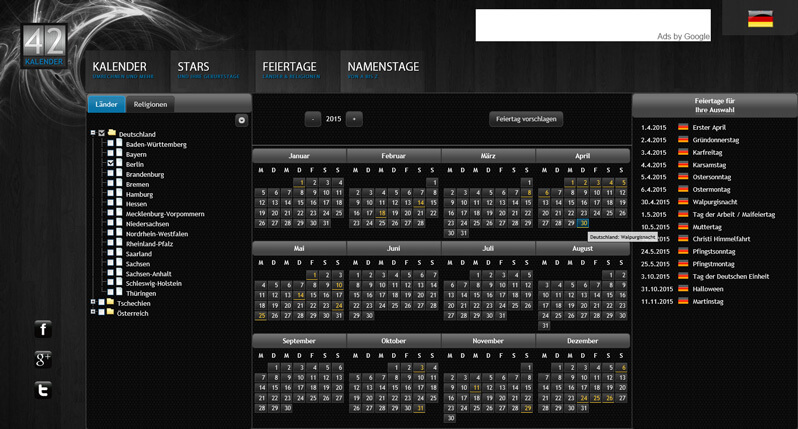Viewport: 798px width, 429px height.
Task: Open the Google Plus social icon
Action: (42, 360)
